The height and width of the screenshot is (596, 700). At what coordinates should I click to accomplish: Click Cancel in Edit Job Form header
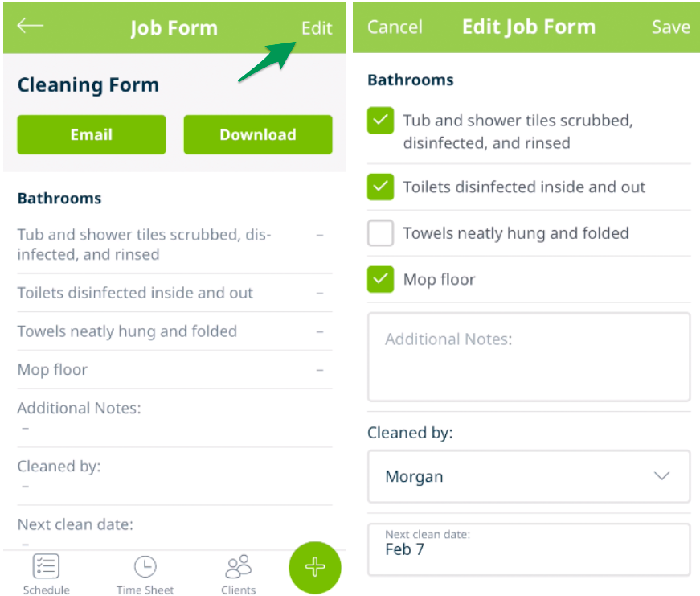395,27
